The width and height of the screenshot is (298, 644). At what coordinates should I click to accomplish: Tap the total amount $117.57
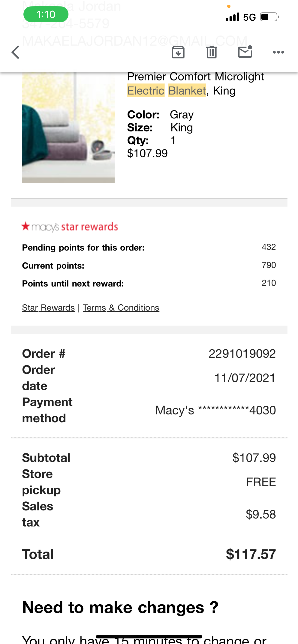point(251,554)
